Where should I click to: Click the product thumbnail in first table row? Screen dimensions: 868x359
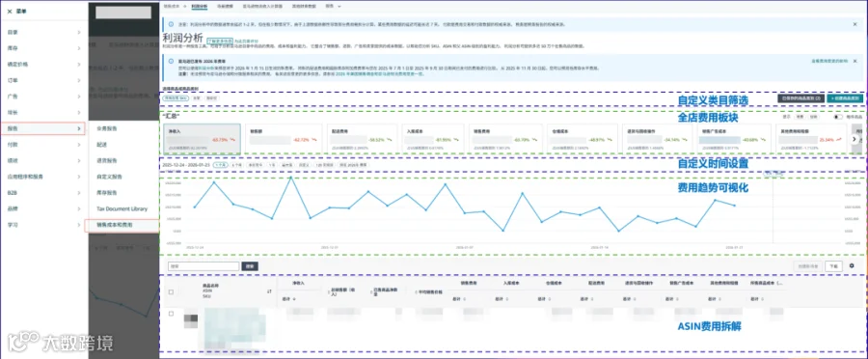pyautogui.click(x=191, y=318)
